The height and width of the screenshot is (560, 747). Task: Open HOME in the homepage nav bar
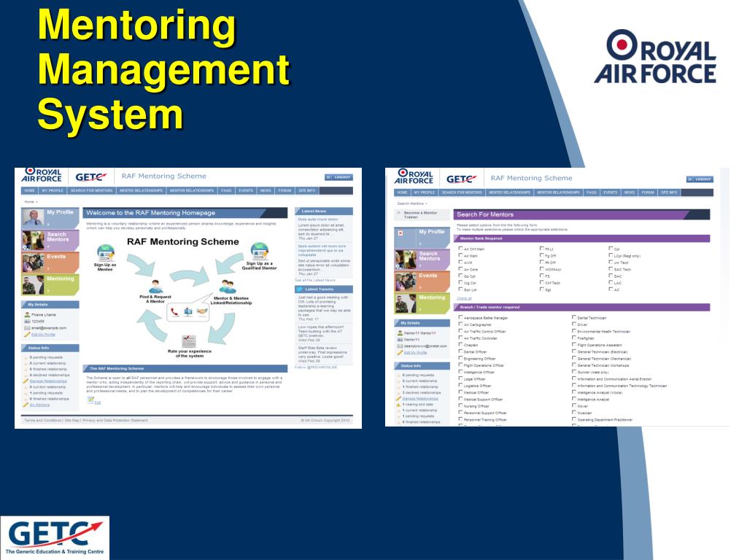click(x=29, y=190)
